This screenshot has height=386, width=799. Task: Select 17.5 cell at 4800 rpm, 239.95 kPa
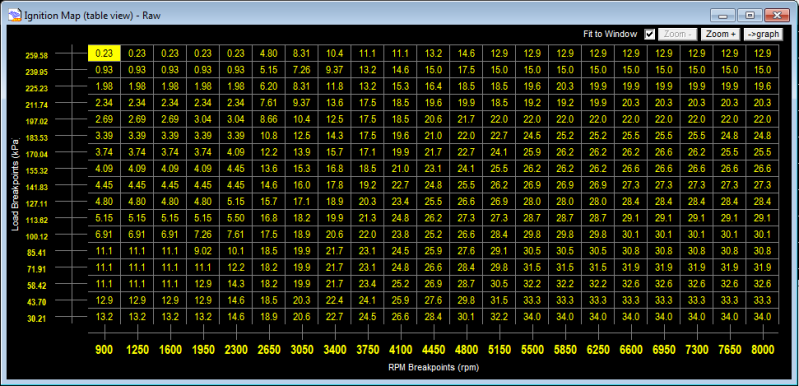[466, 70]
